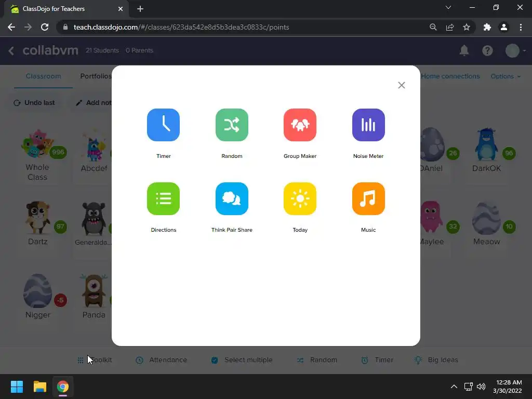Open Home connections
The height and width of the screenshot is (399, 532).
(x=450, y=76)
